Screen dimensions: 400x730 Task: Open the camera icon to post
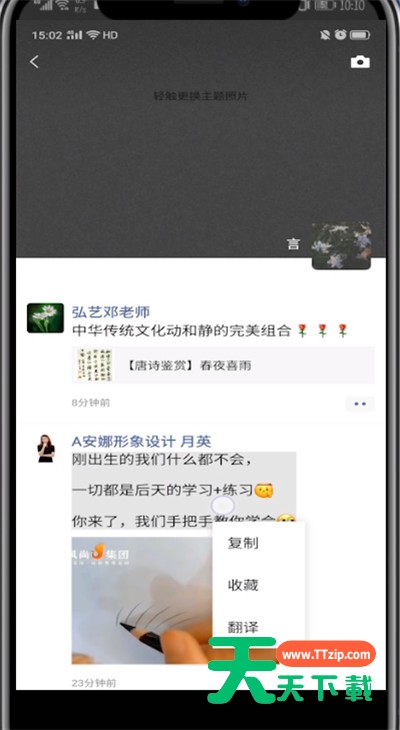point(360,62)
